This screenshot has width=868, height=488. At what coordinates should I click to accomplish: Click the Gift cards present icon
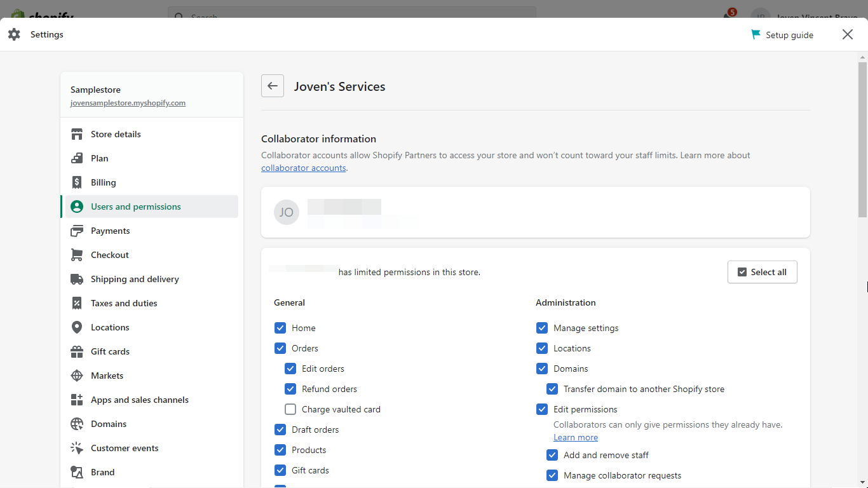(77, 351)
